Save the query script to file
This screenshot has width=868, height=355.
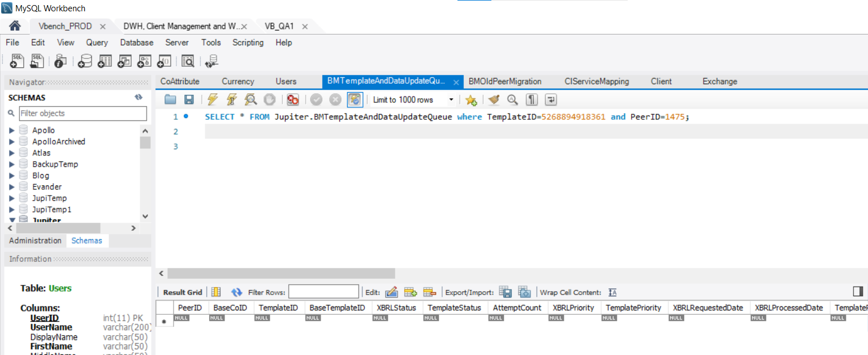click(x=189, y=100)
